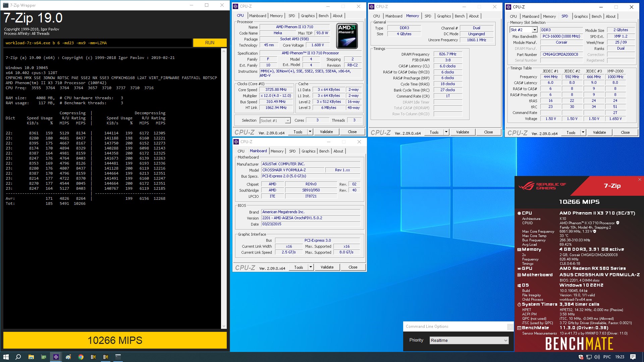Click Validate in the Mainboard window
The image size is (644, 362).
pyautogui.click(x=327, y=267)
